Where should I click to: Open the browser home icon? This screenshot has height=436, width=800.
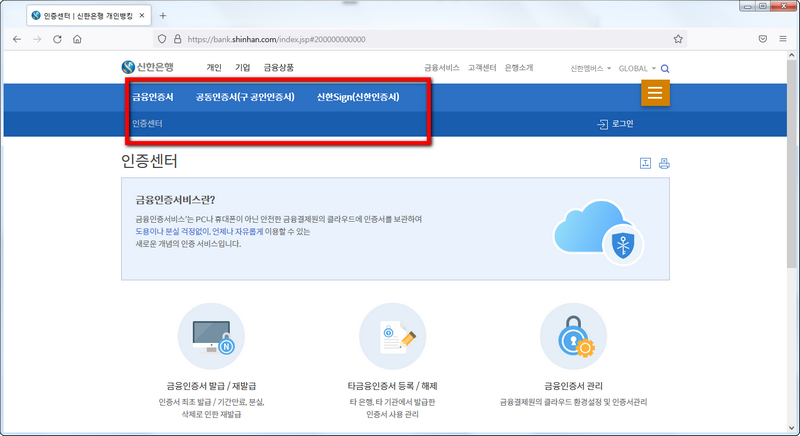click(x=77, y=39)
